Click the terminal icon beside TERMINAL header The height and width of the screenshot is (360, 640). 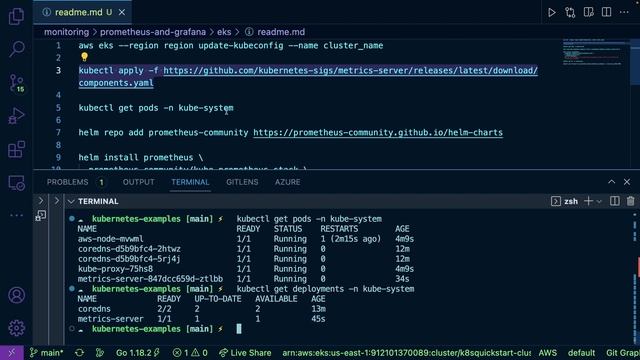(x=40, y=216)
